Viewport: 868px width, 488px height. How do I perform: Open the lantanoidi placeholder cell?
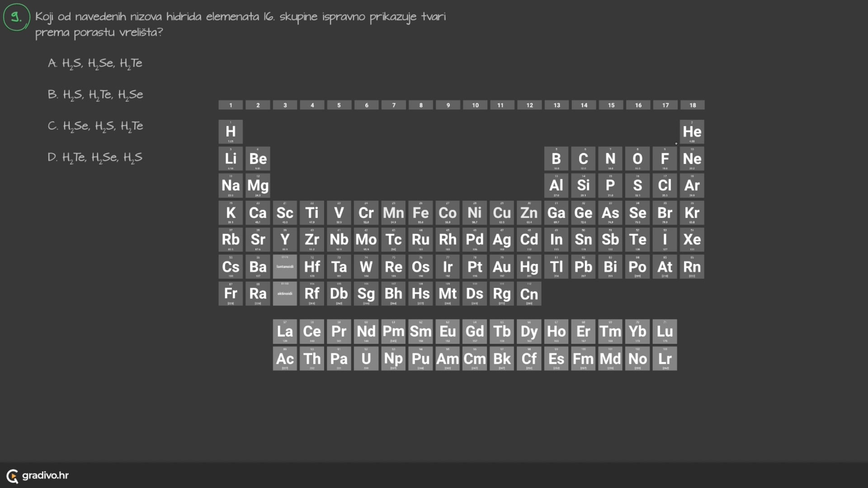click(285, 267)
